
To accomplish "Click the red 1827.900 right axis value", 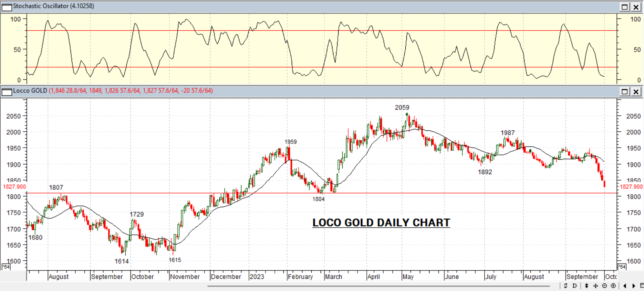I will tap(631, 187).
